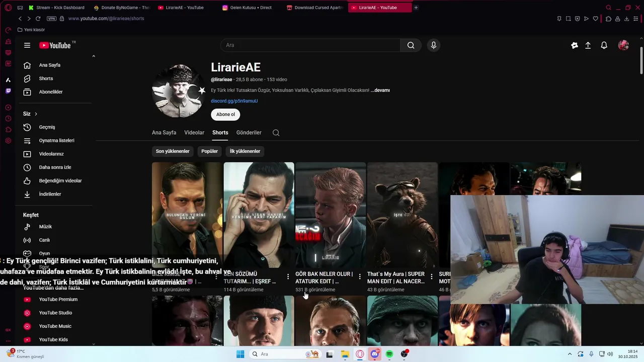Subscribe with the Abone ol button
The width and height of the screenshot is (644, 362).
tap(225, 115)
